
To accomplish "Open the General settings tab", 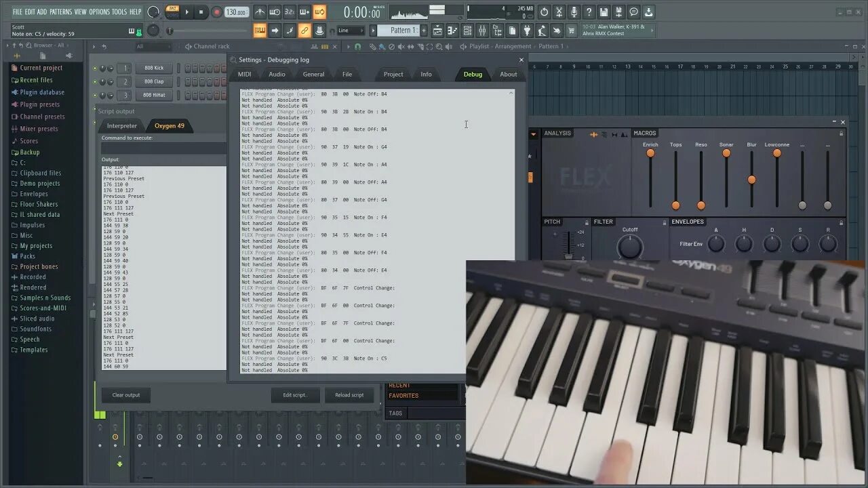I will click(313, 75).
